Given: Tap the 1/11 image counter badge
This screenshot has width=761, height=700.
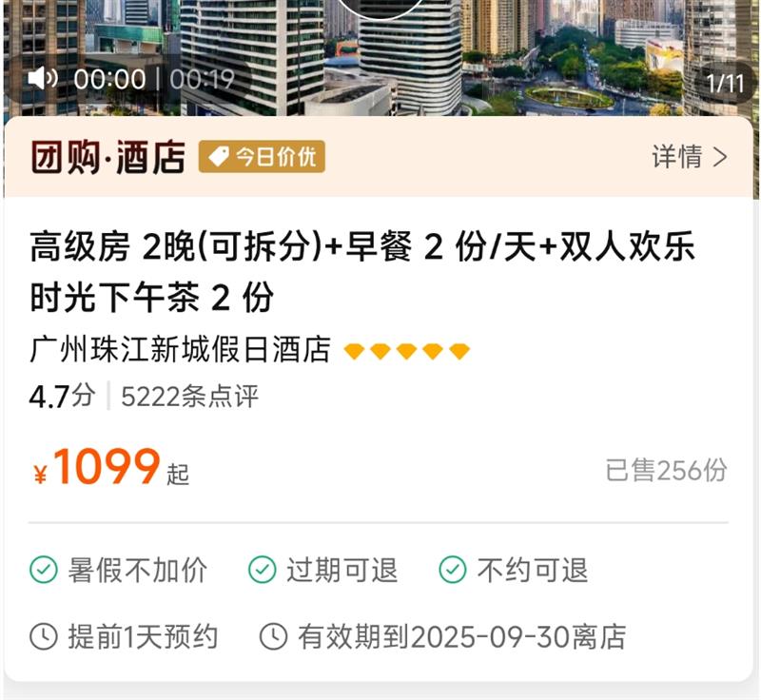Looking at the screenshot, I should point(725,83).
